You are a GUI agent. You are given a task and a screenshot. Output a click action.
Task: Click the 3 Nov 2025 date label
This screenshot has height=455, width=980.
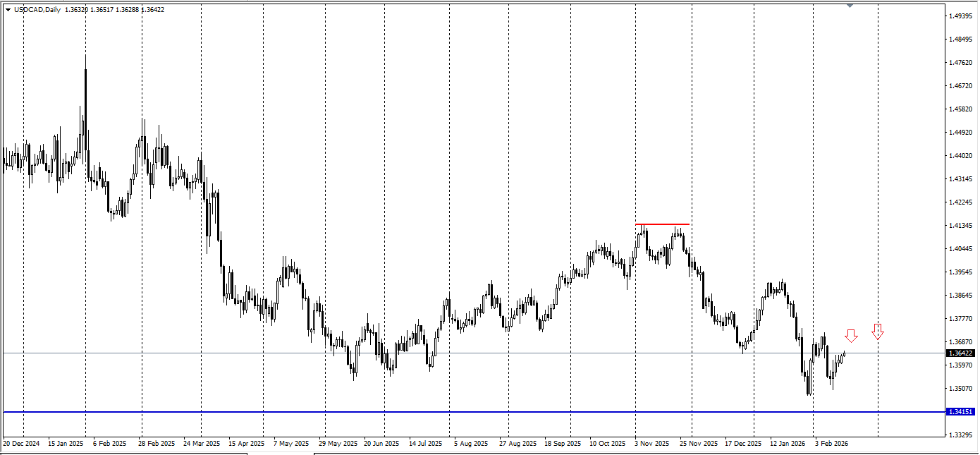(652, 444)
